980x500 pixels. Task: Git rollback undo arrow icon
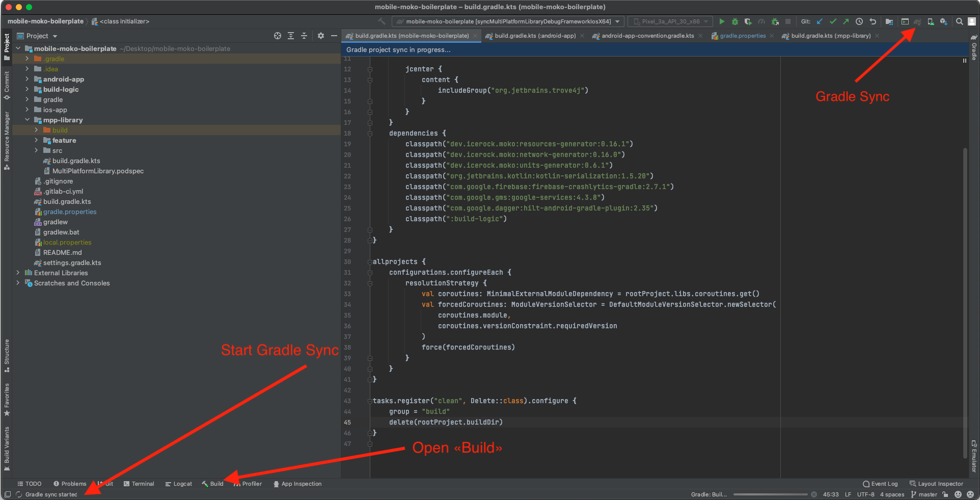(873, 21)
